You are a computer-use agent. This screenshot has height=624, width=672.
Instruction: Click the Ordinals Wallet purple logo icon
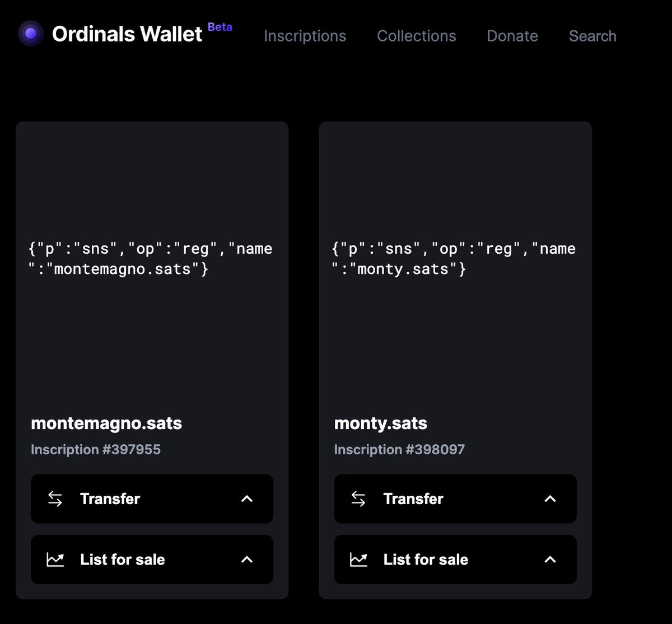(x=31, y=34)
